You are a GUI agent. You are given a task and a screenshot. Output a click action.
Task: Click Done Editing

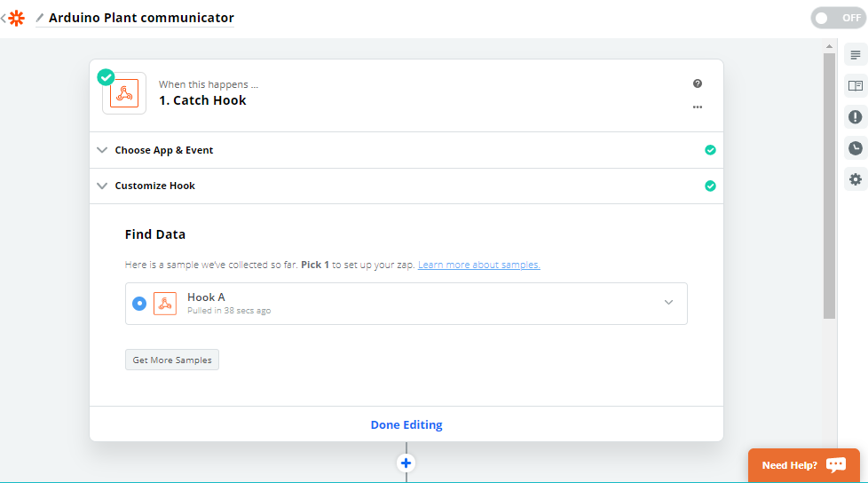[x=406, y=425]
